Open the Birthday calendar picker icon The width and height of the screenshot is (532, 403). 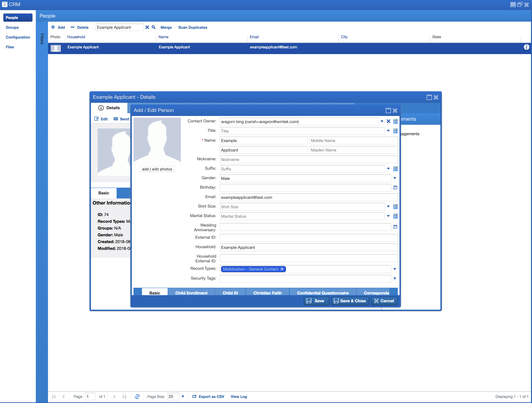coord(395,187)
